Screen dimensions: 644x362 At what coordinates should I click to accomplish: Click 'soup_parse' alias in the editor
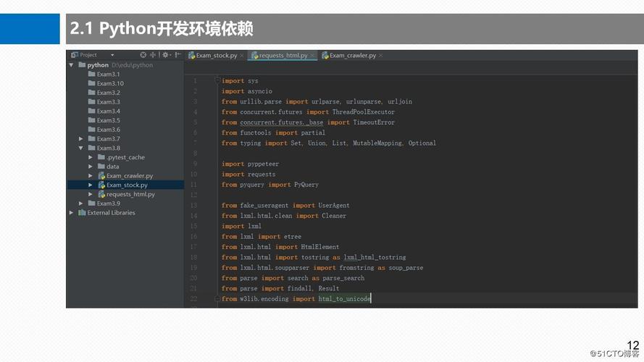click(x=406, y=268)
